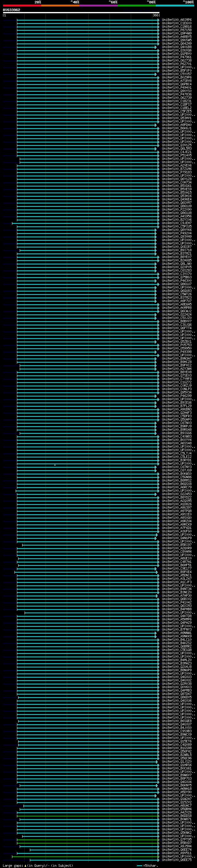The width and height of the screenshot is (197, 868).
Task: Select hit label UniRef100_A8E6A5
Action: pos(177,304)
